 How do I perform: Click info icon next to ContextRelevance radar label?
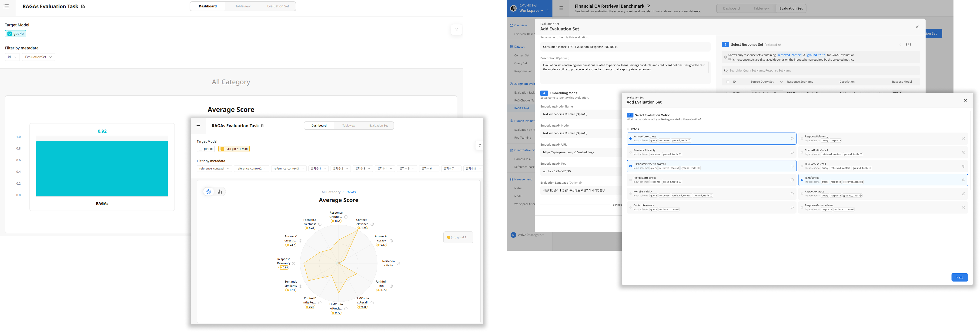click(x=372, y=224)
